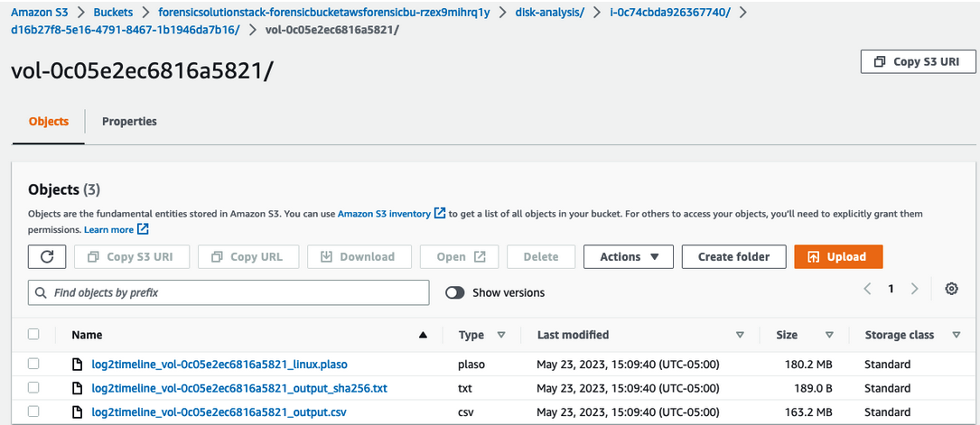Image resolution: width=980 pixels, height=425 pixels.
Task: Click the file icon beside the linux.plaso object
Action: click(x=78, y=365)
